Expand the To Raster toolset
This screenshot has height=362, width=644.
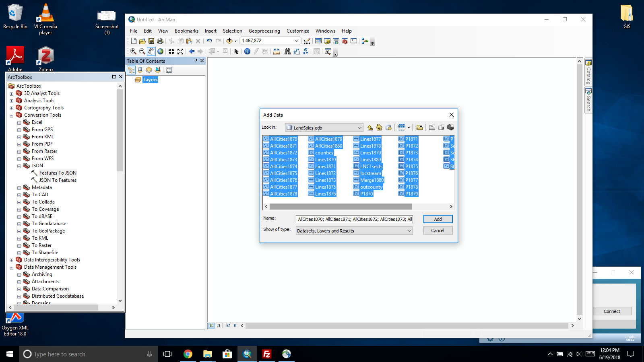[19, 246]
